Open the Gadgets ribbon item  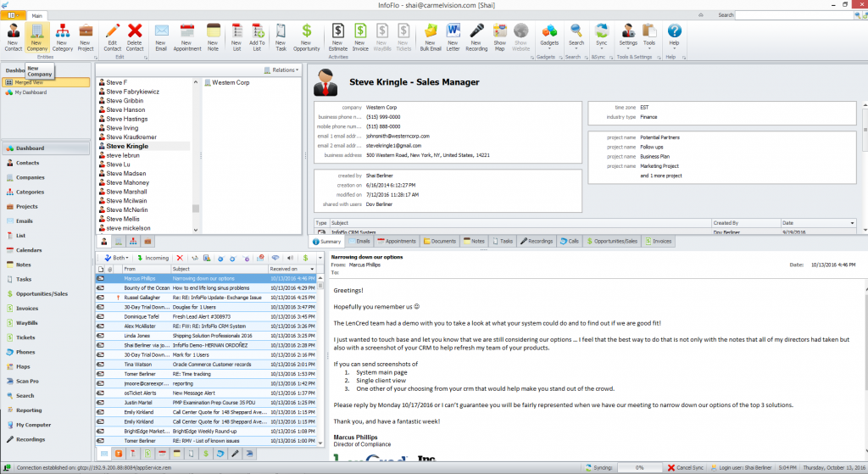click(549, 37)
